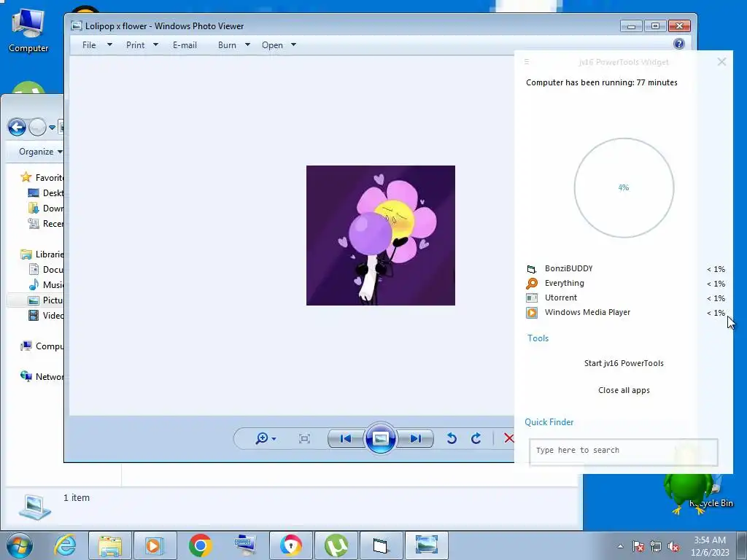Click Utorrent process name
The image size is (747, 560).
[561, 297]
